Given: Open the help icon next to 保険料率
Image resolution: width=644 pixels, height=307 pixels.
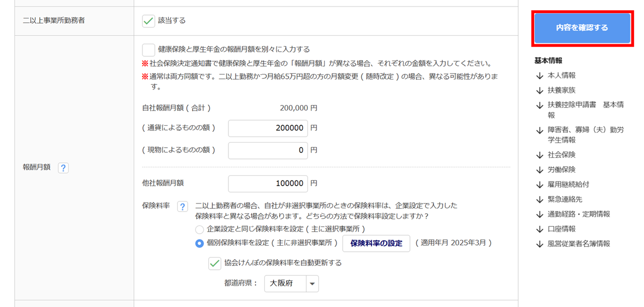Looking at the screenshot, I should [183, 207].
